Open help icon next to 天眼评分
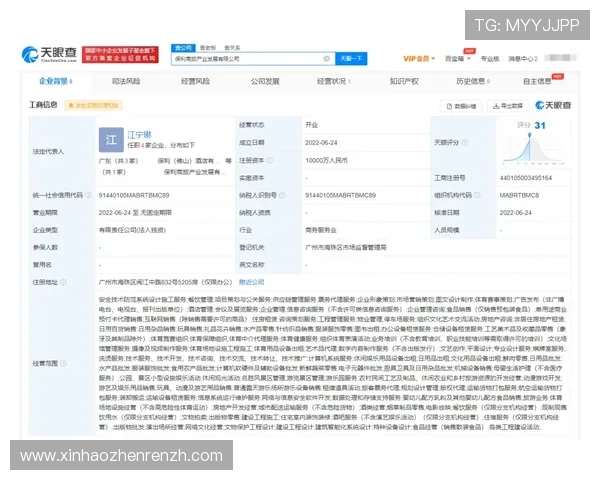 [x=465, y=142]
